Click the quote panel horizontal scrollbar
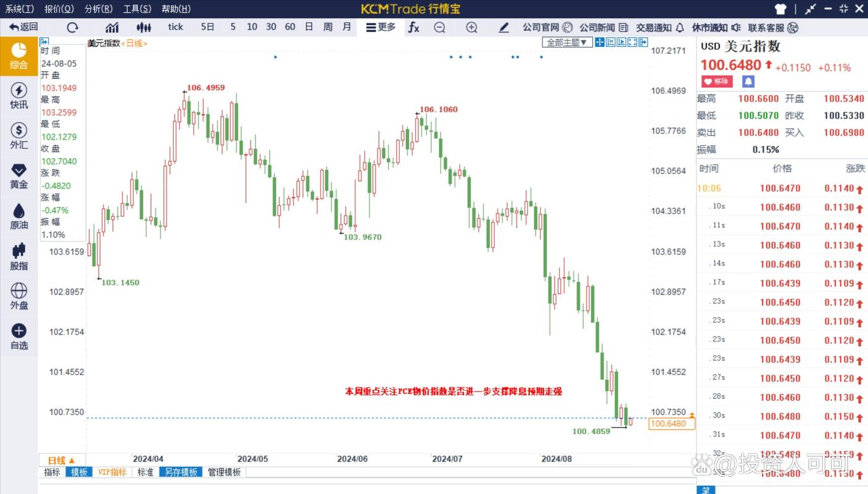The height and width of the screenshot is (494, 868). point(706,490)
